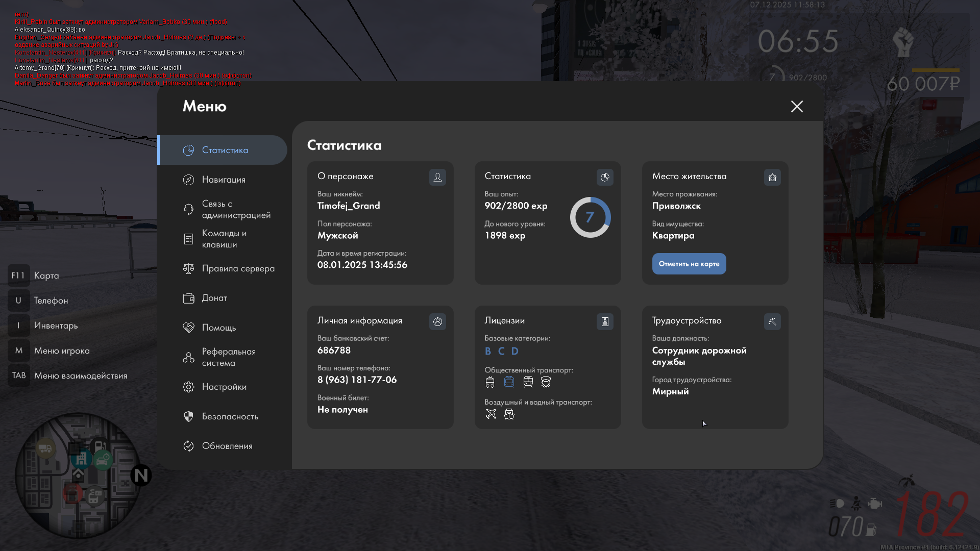Screen dimensions: 980x551
Task: Click the house icon in Место жительства card
Action: coord(772,177)
